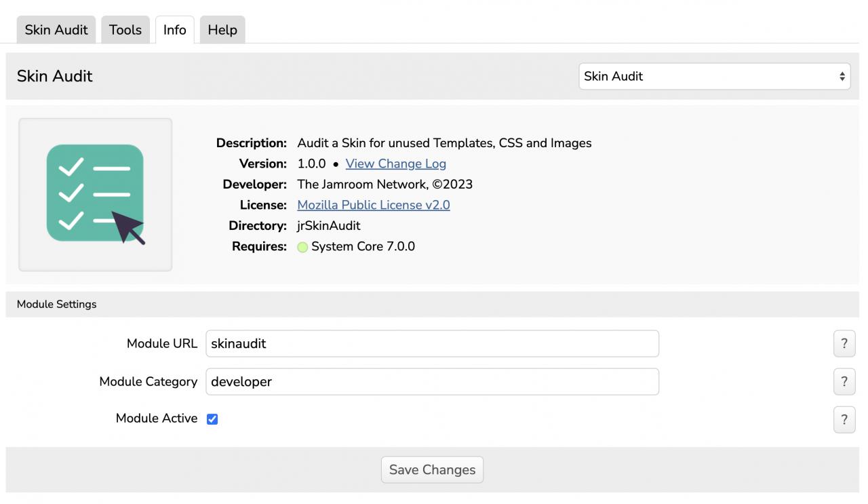This screenshot has width=868, height=504.
Task: Open the Mozilla Public License v2.0 link
Action: (x=373, y=205)
